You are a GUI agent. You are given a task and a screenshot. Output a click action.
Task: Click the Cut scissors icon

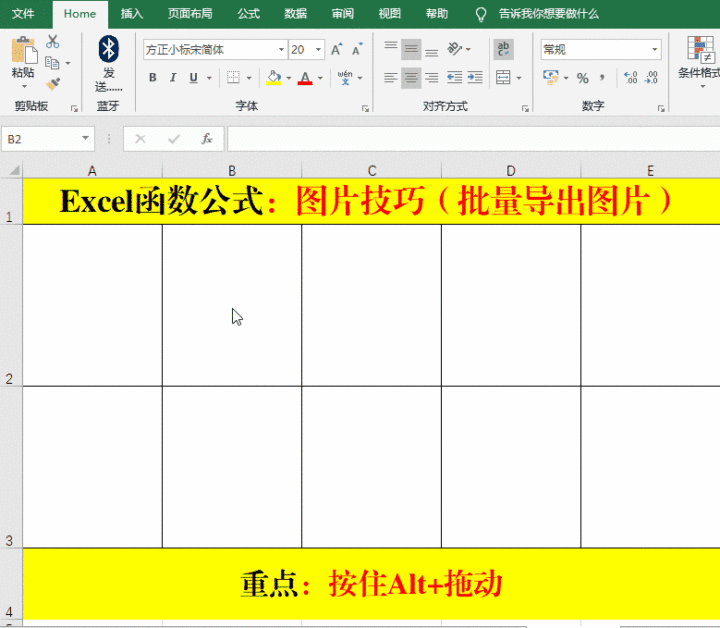[53, 41]
